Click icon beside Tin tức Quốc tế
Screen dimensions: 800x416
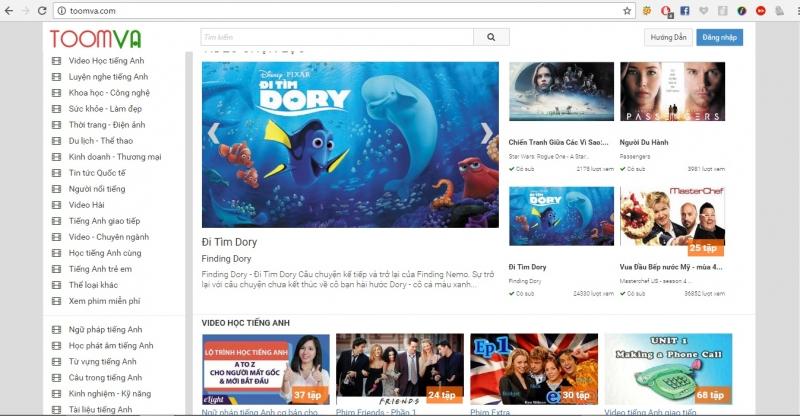pos(56,173)
